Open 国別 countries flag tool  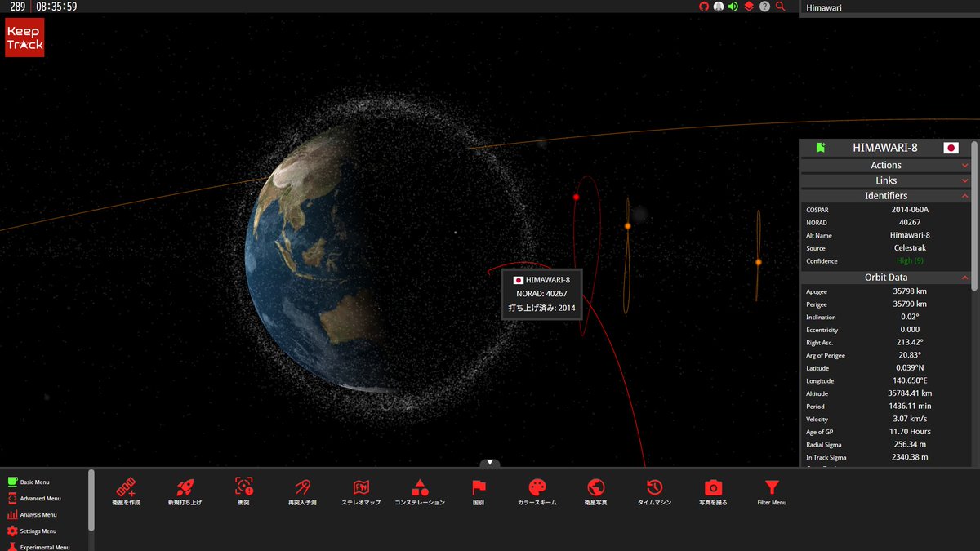(479, 492)
